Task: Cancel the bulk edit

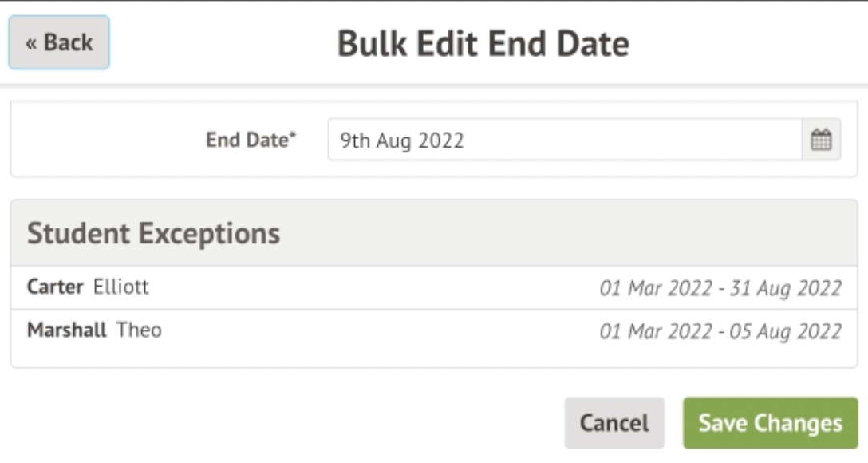Action: 614,423
